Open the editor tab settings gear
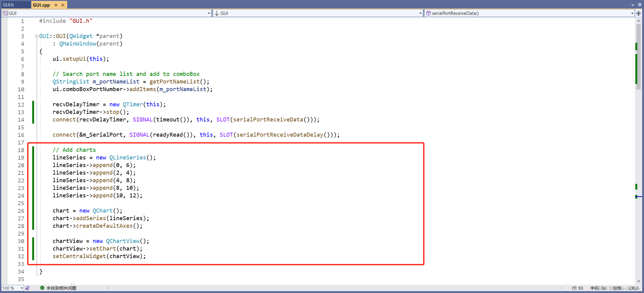 pyautogui.click(x=639, y=5)
